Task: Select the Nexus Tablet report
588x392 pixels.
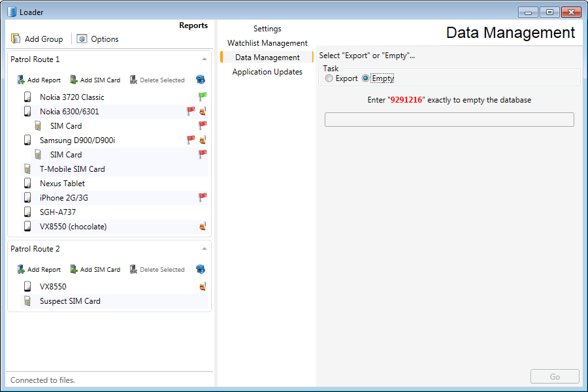Action: coord(62,184)
